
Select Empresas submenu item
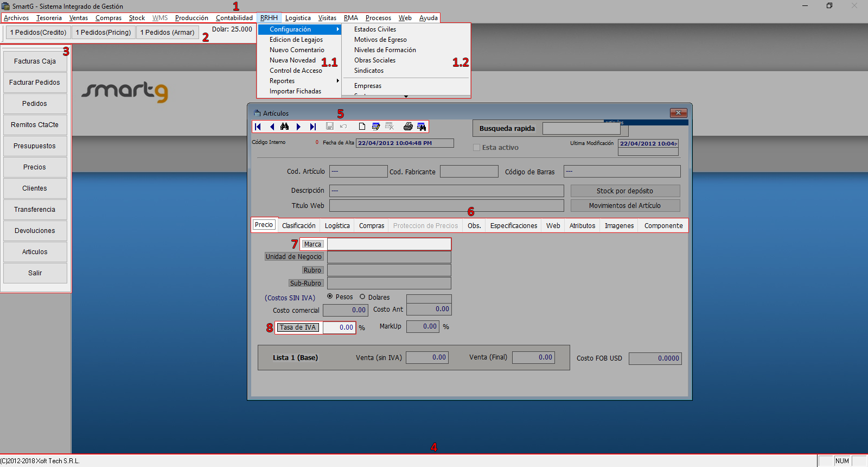tap(368, 86)
